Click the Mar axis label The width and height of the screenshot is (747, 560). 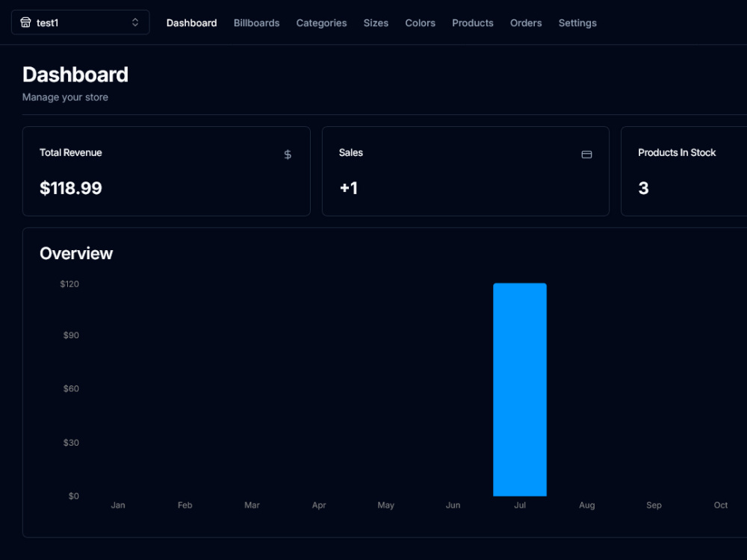tap(252, 505)
